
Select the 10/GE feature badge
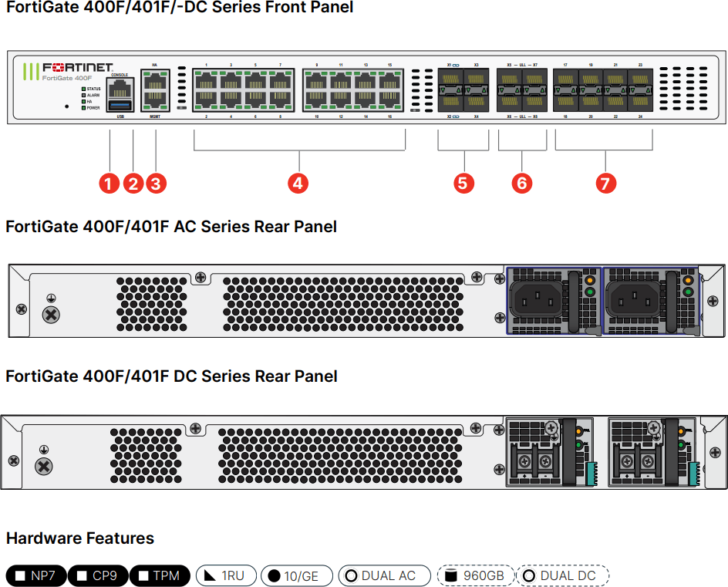click(x=297, y=576)
